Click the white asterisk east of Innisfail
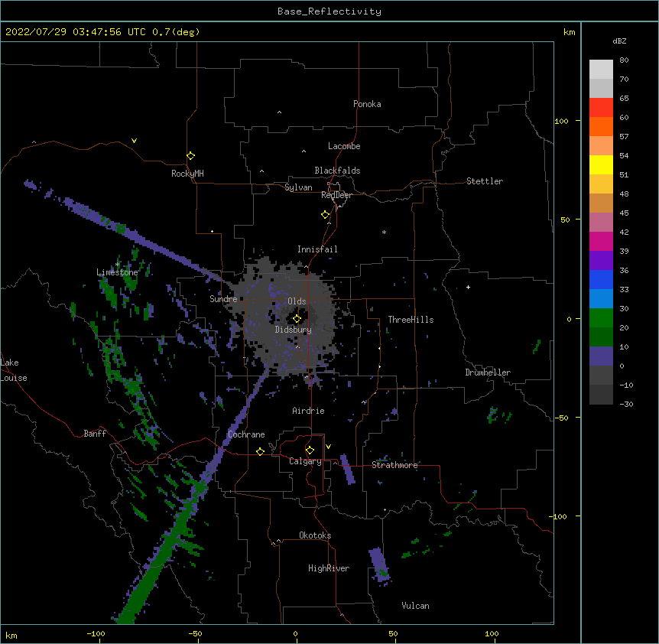 384,232
